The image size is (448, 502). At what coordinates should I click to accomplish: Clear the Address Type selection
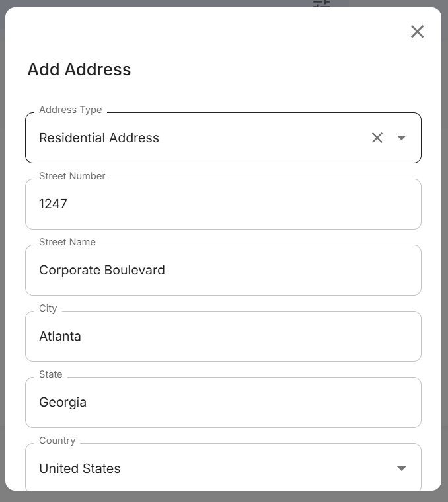[377, 138]
